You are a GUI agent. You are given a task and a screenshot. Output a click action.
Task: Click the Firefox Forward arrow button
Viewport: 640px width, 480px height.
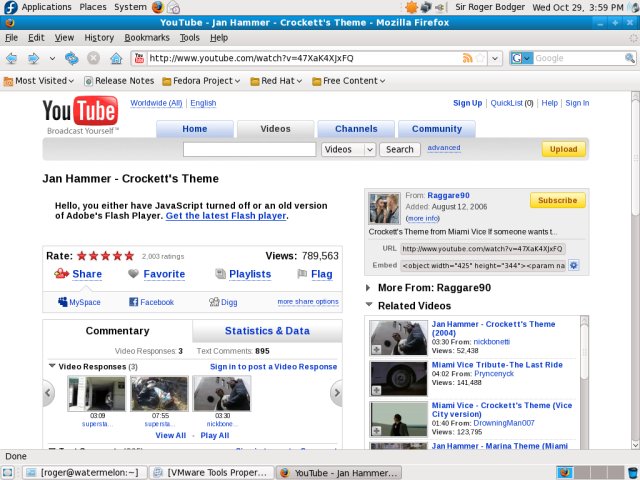[33, 58]
